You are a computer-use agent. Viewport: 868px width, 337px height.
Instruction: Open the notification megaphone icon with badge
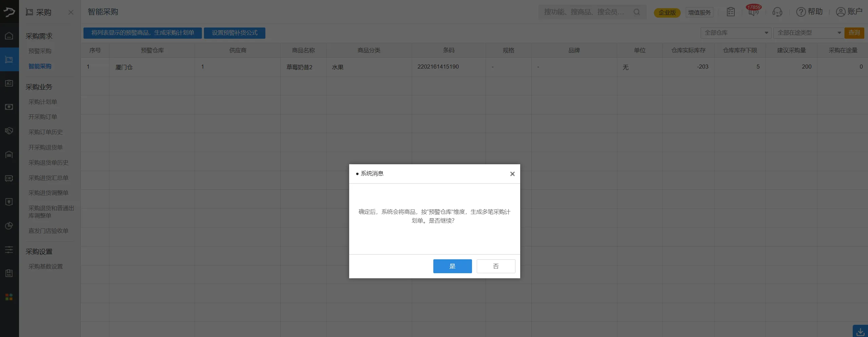point(754,12)
